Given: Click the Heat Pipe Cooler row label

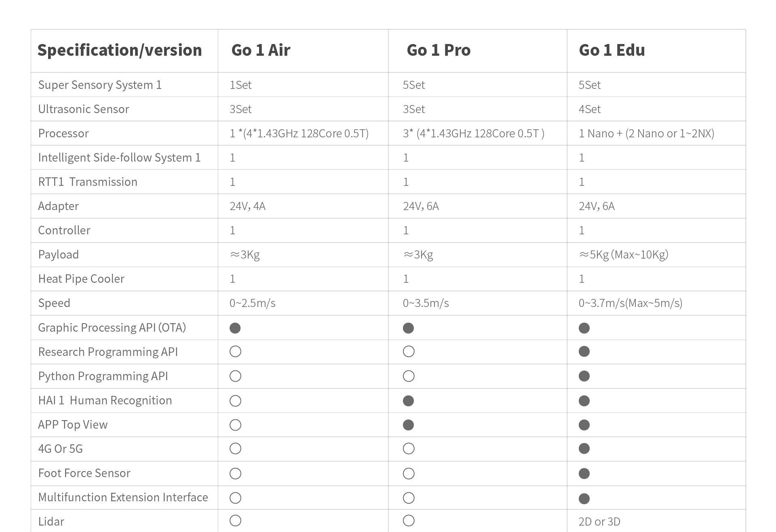Looking at the screenshot, I should point(81,279).
